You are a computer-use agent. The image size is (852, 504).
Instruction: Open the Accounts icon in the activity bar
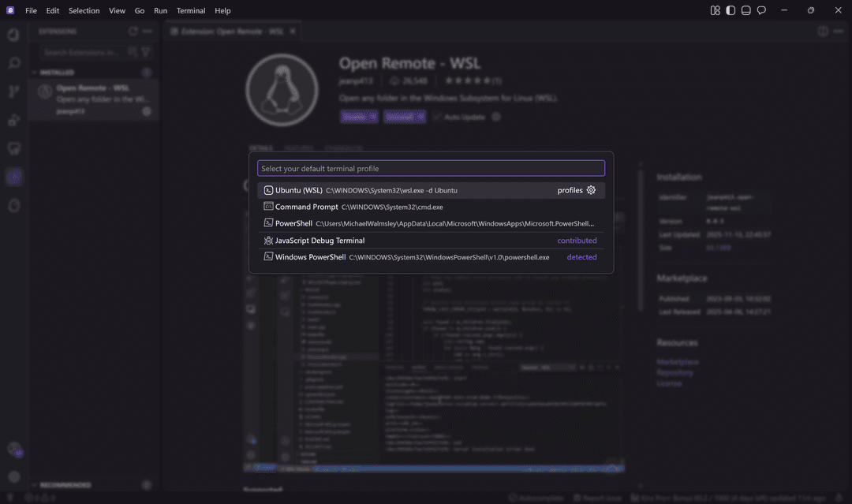click(x=14, y=450)
